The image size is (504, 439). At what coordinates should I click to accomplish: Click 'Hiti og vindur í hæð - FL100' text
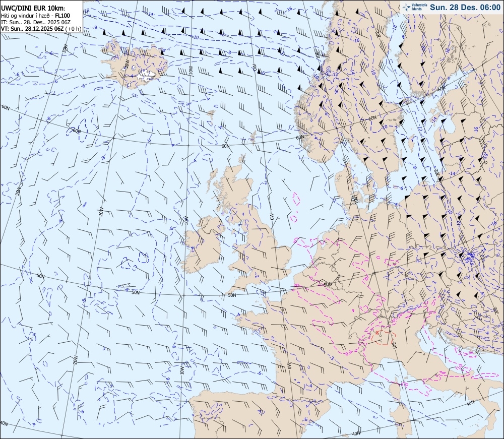(35, 16)
